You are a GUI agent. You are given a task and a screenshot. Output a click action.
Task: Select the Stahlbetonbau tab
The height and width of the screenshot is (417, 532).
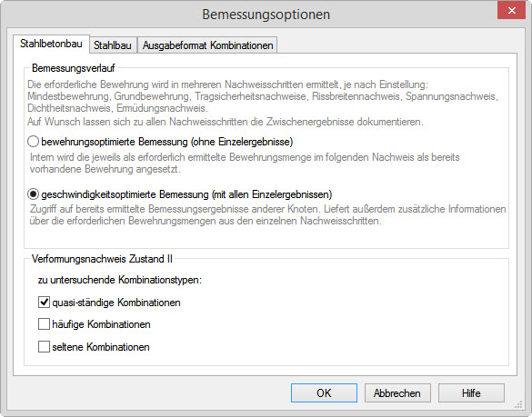[x=51, y=44]
